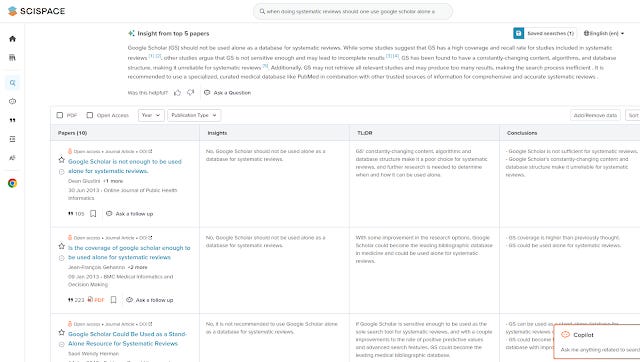This screenshot has width=640, height=362.
Task: Click the Saved searches disk icon
Action: pos(518,33)
